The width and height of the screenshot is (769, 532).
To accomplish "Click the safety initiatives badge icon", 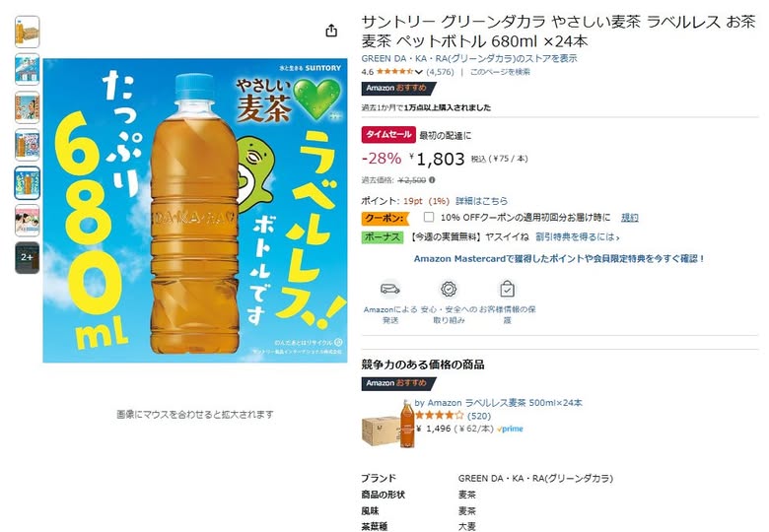I will 449,289.
